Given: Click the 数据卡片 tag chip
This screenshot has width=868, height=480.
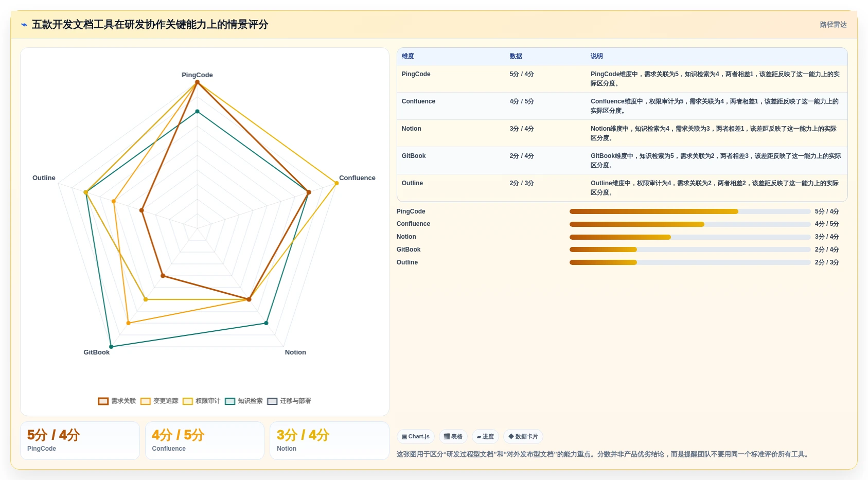Looking at the screenshot, I should coord(523,436).
